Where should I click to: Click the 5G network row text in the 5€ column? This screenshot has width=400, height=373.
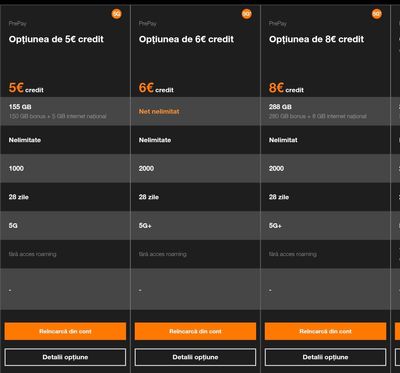click(13, 226)
